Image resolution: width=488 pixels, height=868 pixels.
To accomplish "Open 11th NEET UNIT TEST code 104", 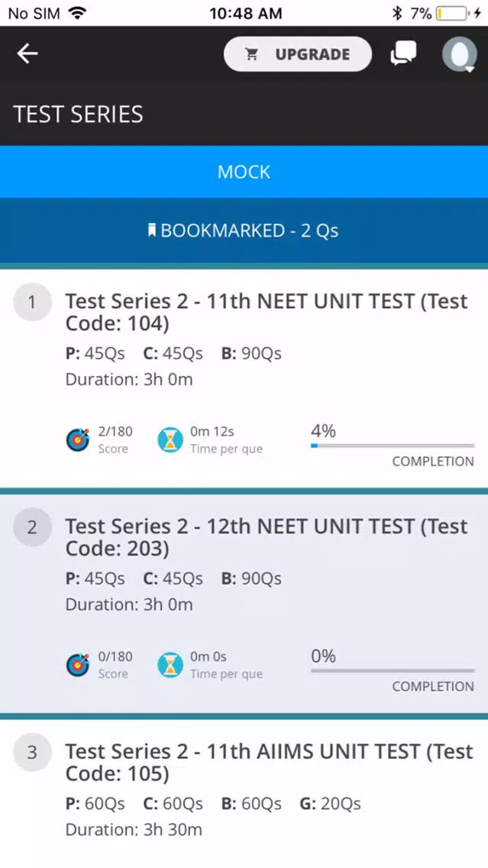I will pos(244,378).
